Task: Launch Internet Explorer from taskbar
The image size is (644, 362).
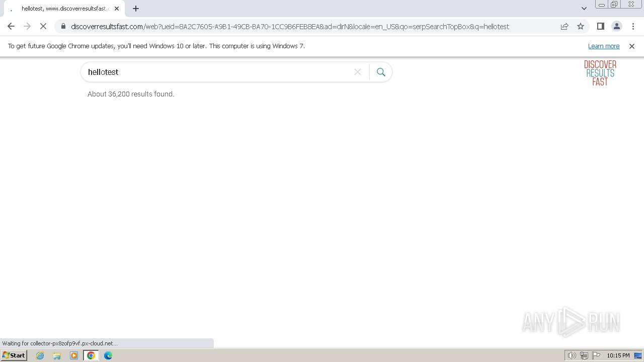Action: coord(40,355)
